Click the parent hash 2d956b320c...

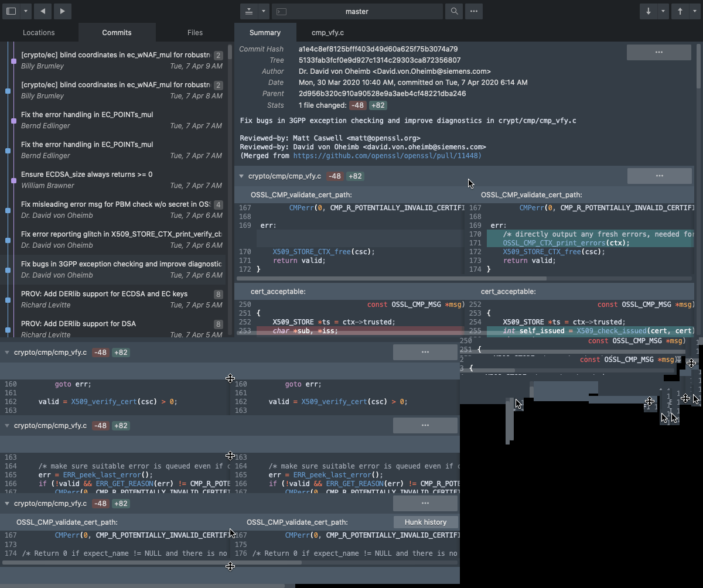coord(382,94)
